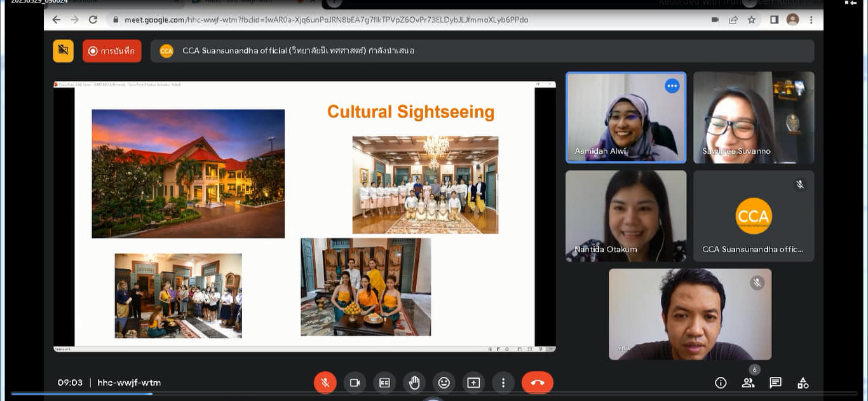
Task: Reload the Google Meet page
Action: coord(93,20)
